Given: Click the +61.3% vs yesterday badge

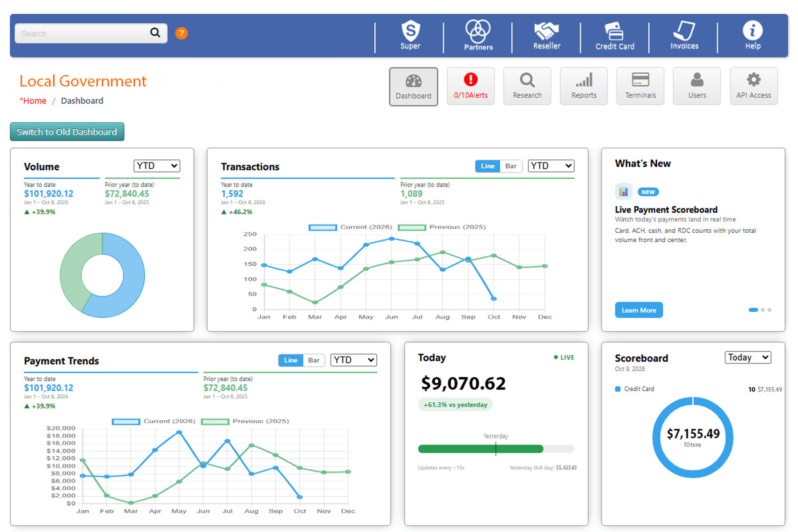Looking at the screenshot, I should [x=455, y=404].
